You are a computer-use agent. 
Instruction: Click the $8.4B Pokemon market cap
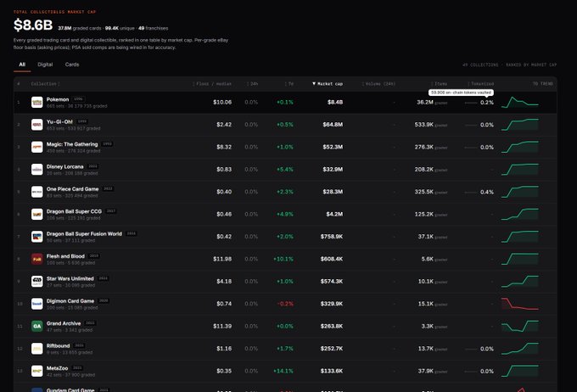click(x=335, y=103)
